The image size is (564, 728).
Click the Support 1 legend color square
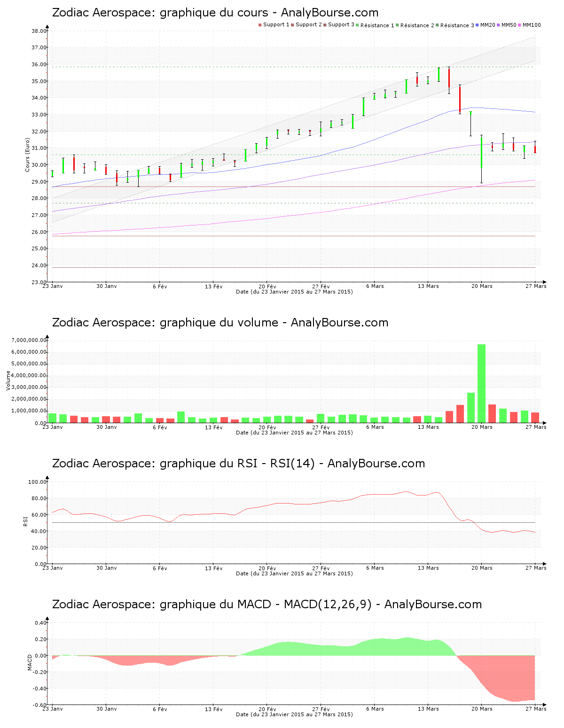(260, 25)
